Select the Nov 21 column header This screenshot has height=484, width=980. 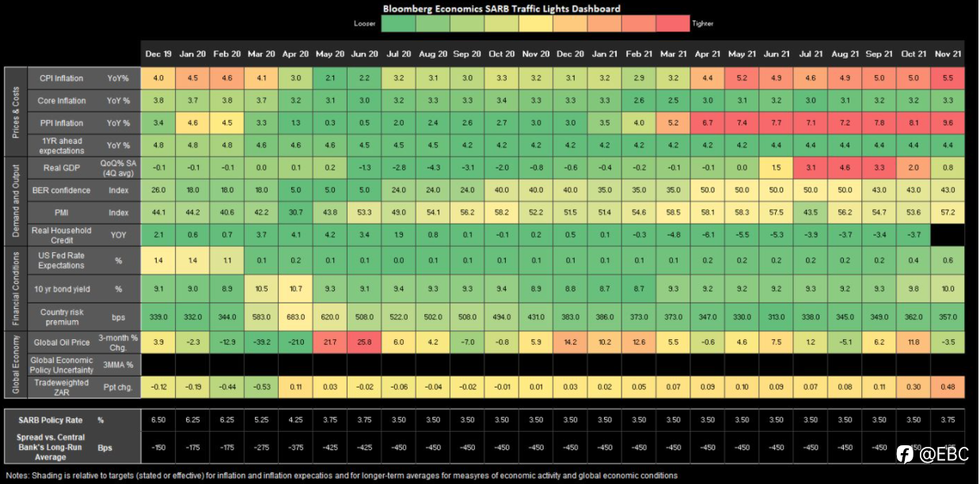click(x=948, y=54)
